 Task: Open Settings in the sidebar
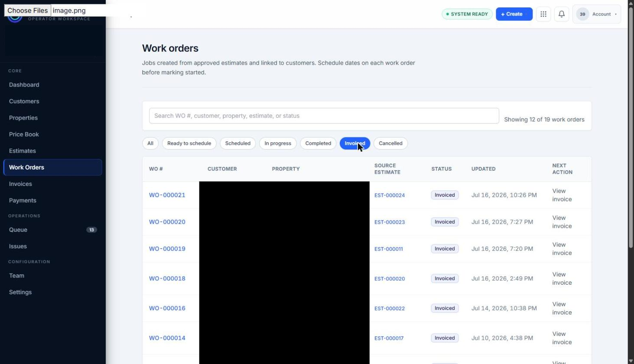52,292
